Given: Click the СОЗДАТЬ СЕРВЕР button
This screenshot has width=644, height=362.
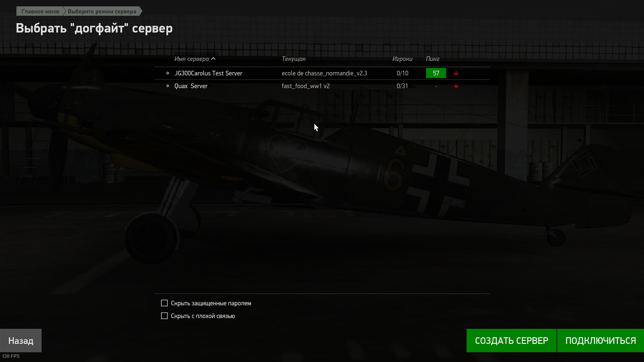Looking at the screenshot, I should (x=512, y=341).
